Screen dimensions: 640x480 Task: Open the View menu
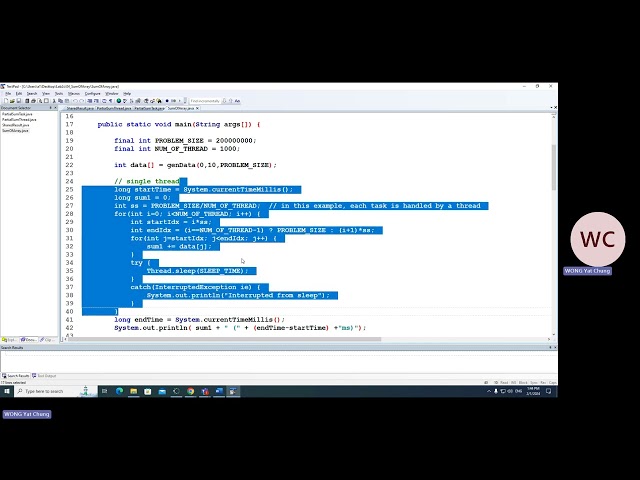46,93
